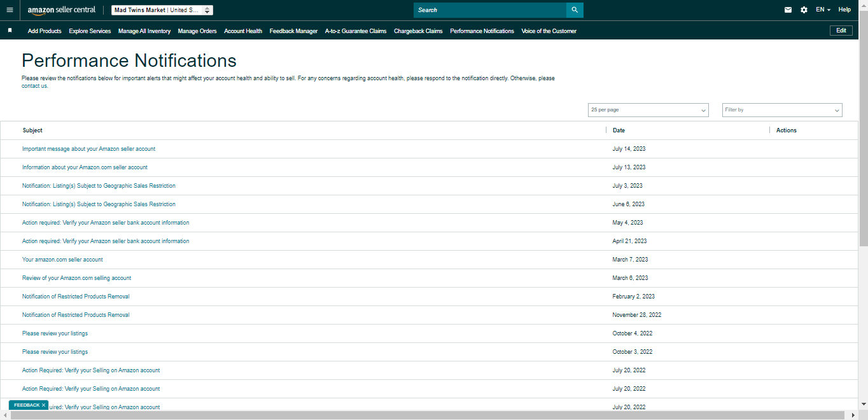Click the scroll down arrow

click(864, 404)
